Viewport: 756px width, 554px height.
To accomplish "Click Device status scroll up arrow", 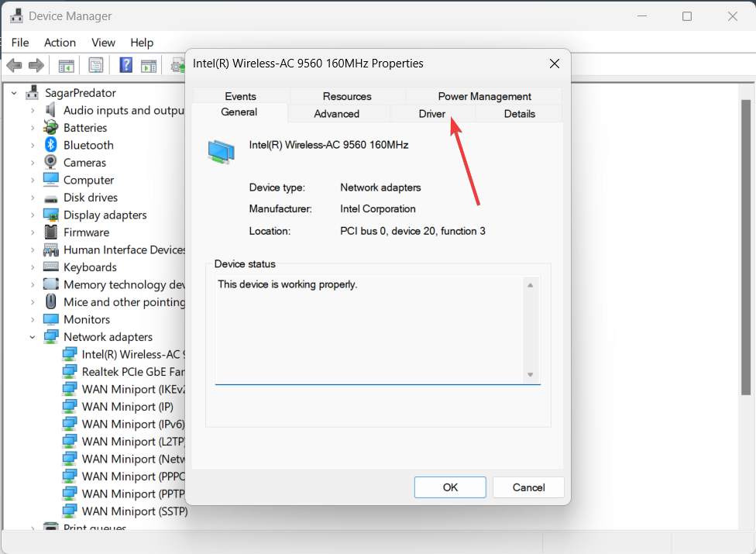I will 530,285.
